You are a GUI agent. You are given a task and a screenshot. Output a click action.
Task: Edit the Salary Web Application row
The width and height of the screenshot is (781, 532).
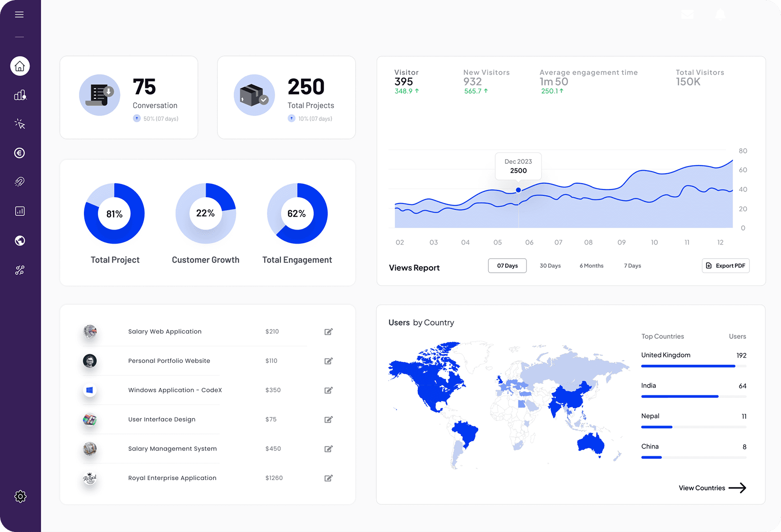coord(328,332)
